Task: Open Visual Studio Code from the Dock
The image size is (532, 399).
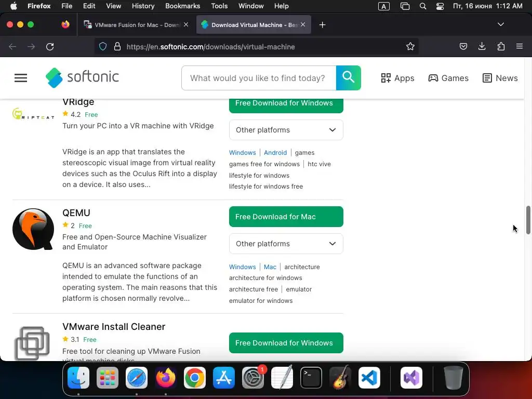Action: coord(369,378)
